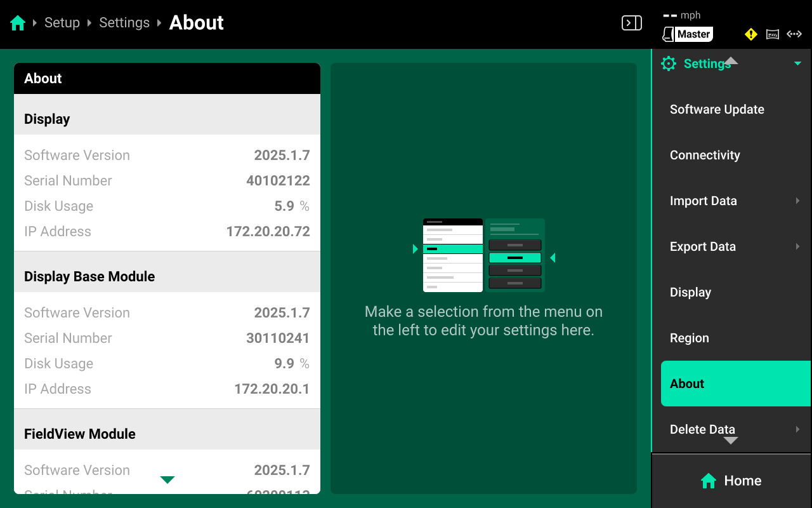Collapse the side panel using the panel toggle icon
Viewport: 812px width, 508px height.
[631, 23]
